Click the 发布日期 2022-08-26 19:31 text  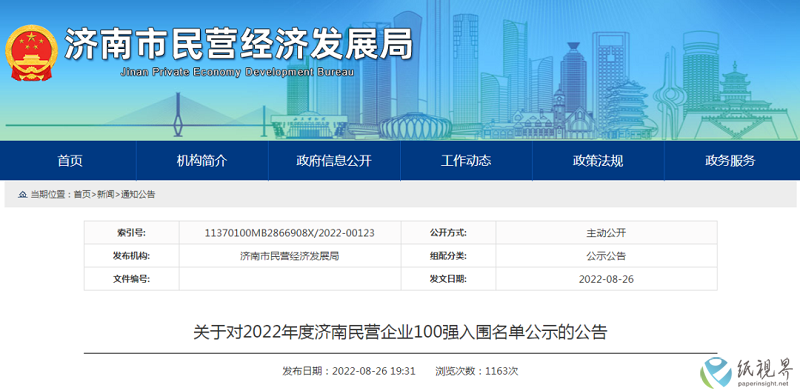pyautogui.click(x=349, y=371)
